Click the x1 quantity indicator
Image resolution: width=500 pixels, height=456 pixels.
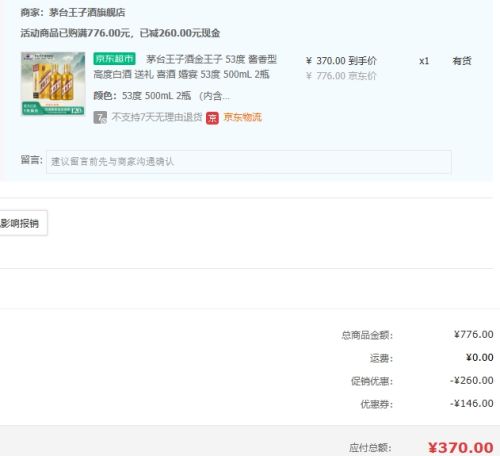coord(424,61)
